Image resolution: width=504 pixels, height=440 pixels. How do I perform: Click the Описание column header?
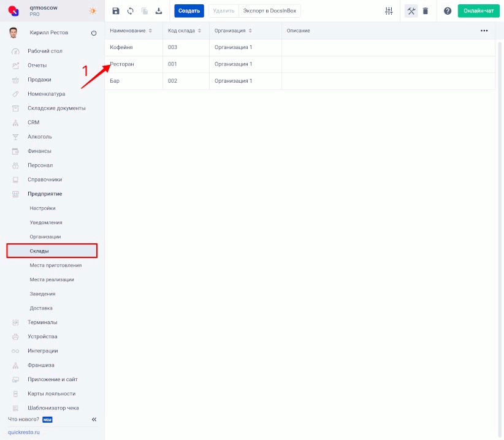pyautogui.click(x=298, y=31)
